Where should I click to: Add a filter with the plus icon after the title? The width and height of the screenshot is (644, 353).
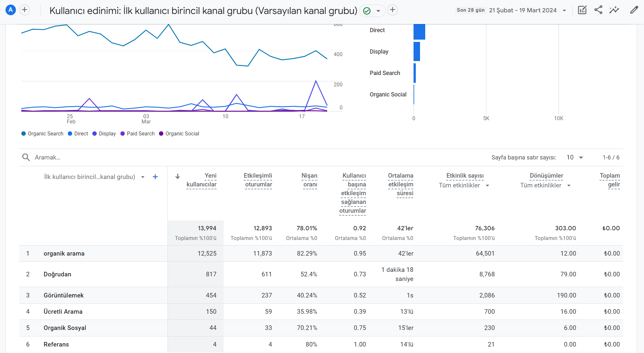392,10
